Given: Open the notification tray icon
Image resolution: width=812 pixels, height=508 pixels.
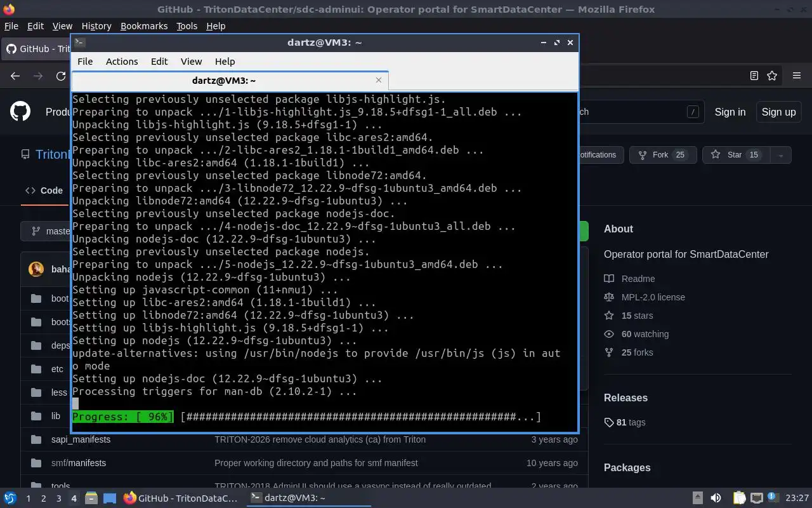Looking at the screenshot, I should pos(773,498).
